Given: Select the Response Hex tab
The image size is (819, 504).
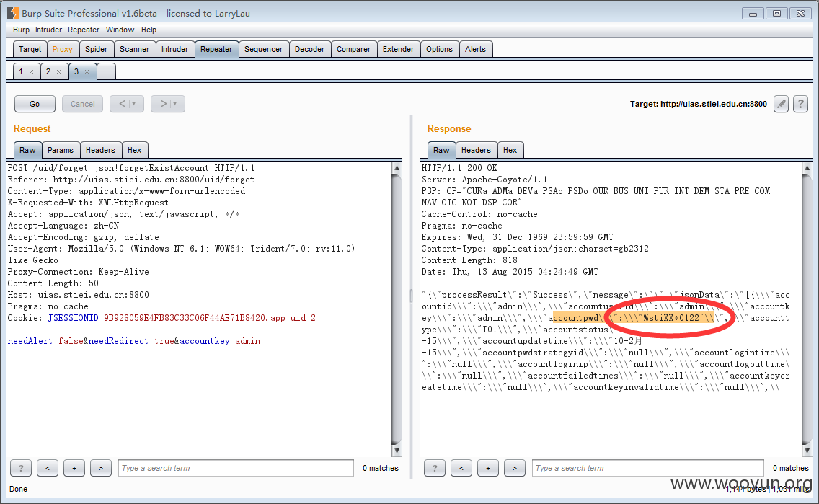Looking at the screenshot, I should [x=510, y=150].
